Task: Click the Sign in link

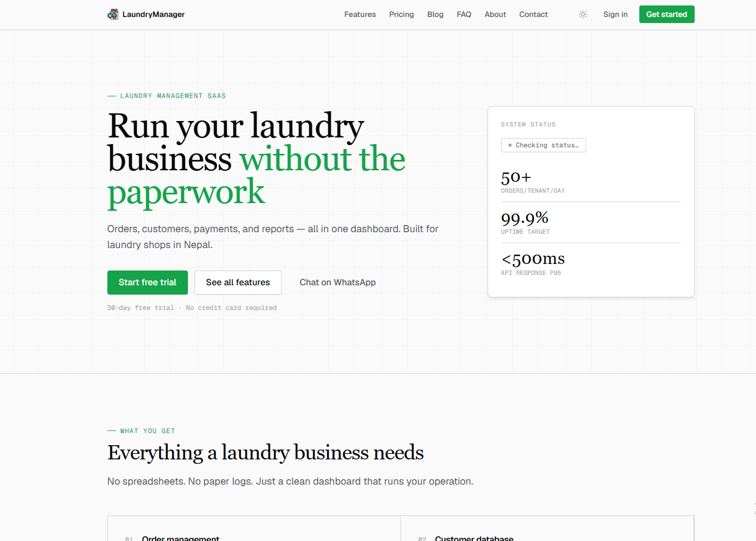Action: click(x=615, y=14)
